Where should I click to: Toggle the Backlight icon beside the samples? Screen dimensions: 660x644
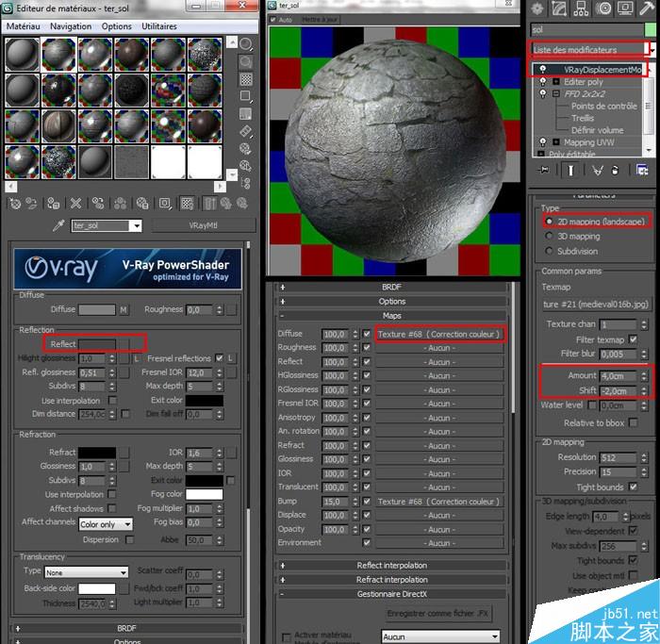246,62
